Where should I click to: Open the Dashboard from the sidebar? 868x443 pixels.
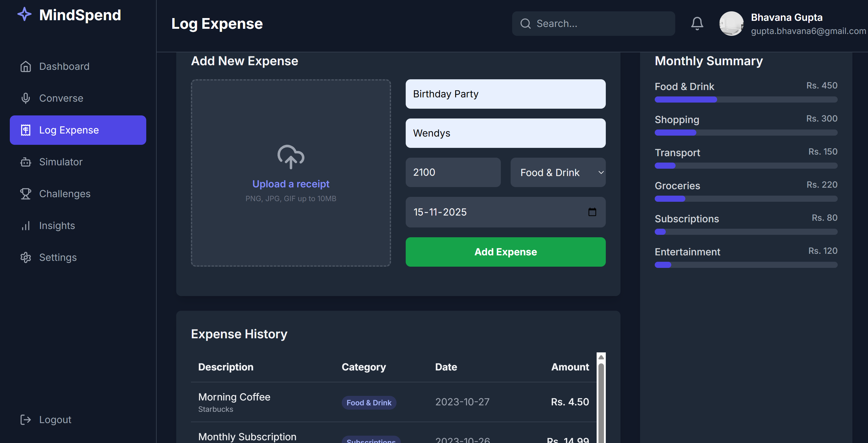tap(64, 66)
